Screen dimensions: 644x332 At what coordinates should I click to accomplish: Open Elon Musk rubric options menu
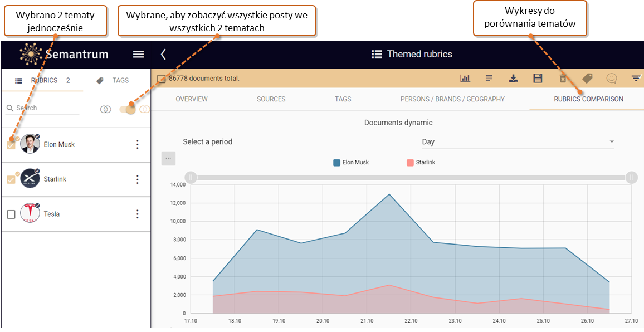click(x=138, y=145)
